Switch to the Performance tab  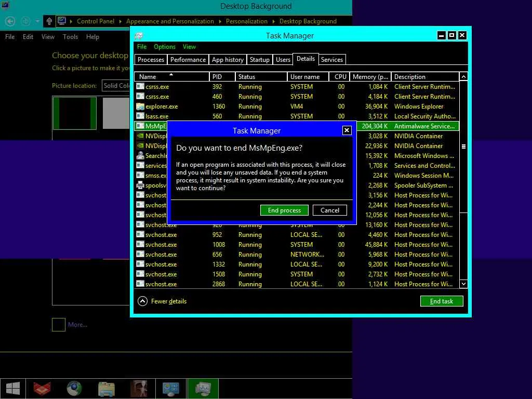[x=188, y=59]
